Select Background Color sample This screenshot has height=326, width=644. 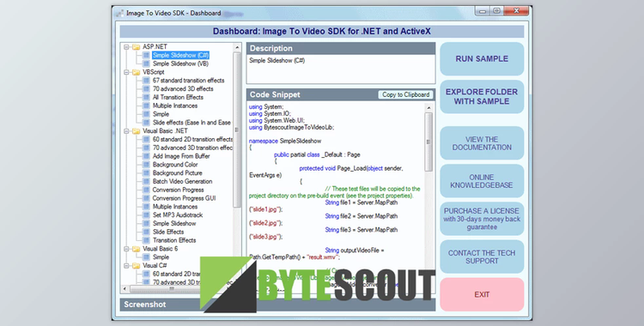click(175, 165)
